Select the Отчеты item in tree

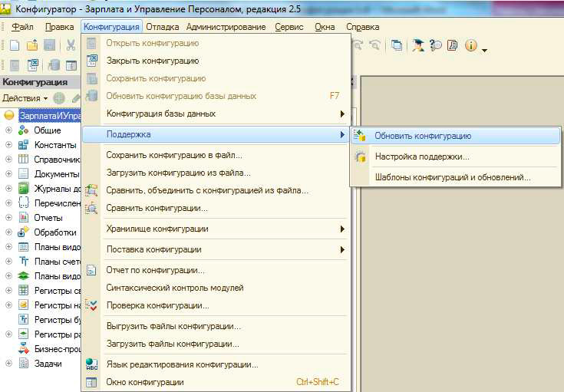(48, 218)
